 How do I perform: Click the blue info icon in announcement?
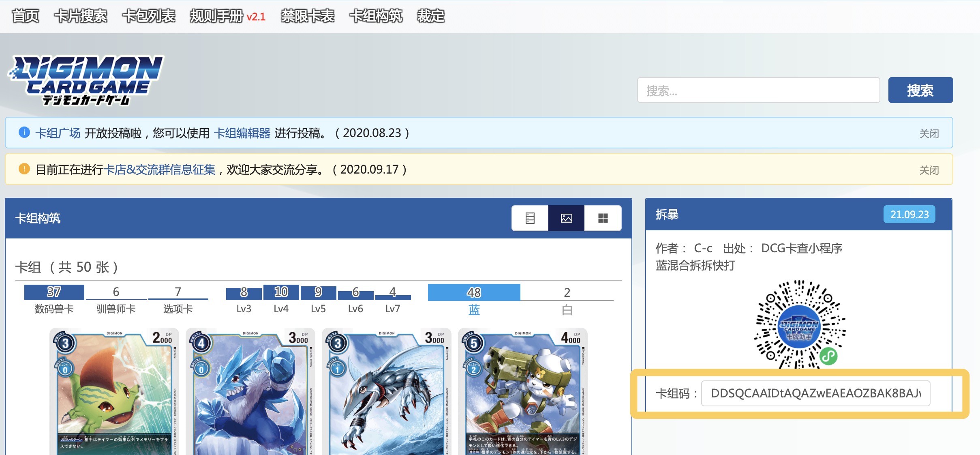pyautogui.click(x=24, y=132)
